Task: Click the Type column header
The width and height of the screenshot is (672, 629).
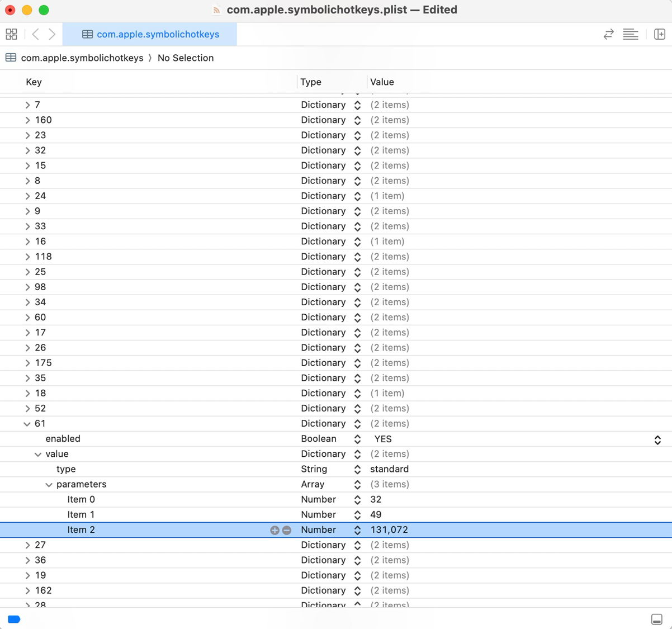Action: pos(311,82)
